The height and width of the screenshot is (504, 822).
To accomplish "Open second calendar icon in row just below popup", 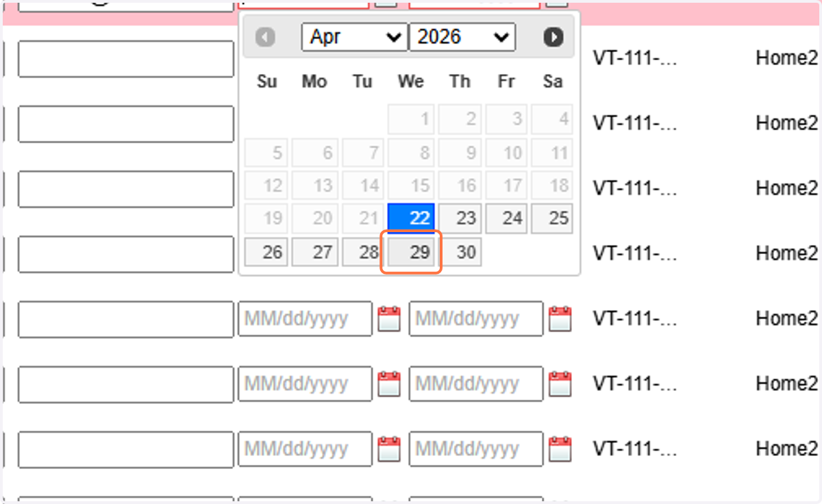I will click(560, 318).
